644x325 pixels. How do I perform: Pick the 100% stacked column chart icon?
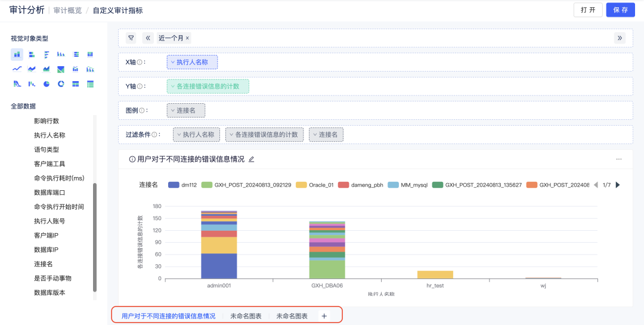coord(90,54)
